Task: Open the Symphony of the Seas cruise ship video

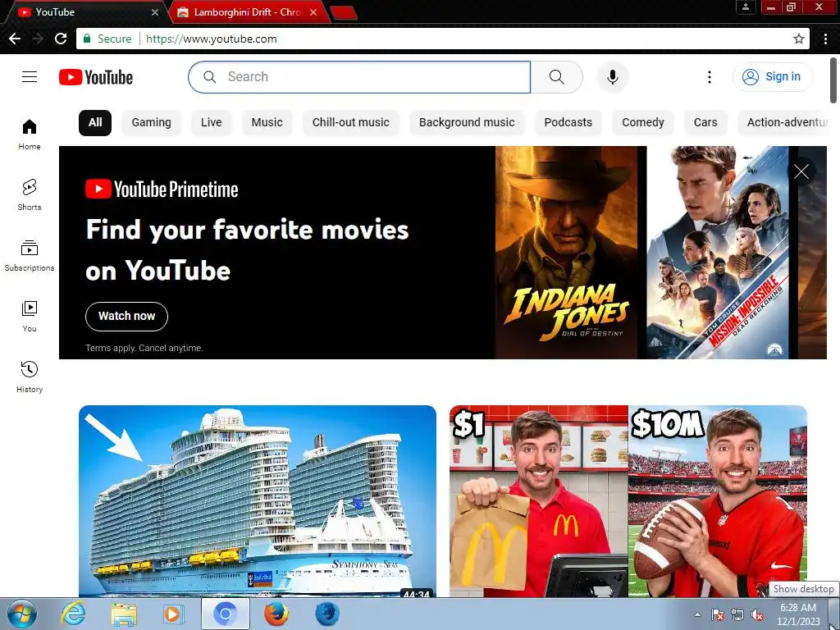Action: pos(258,501)
